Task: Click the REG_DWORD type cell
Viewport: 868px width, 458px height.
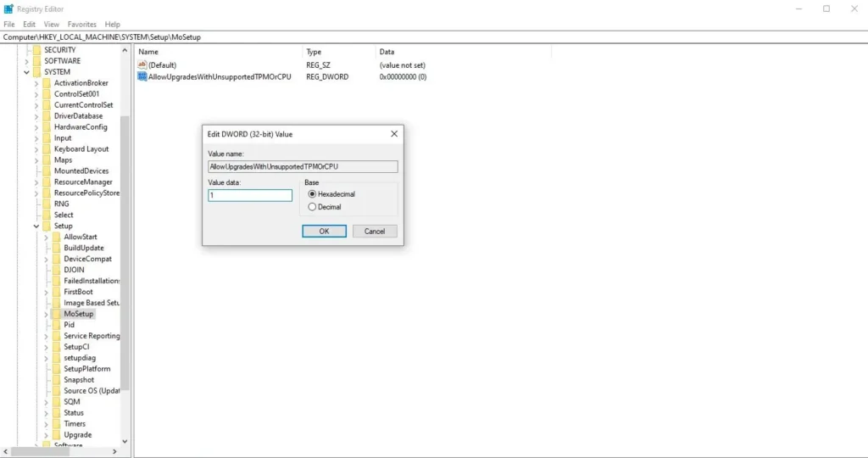Action: [327, 77]
